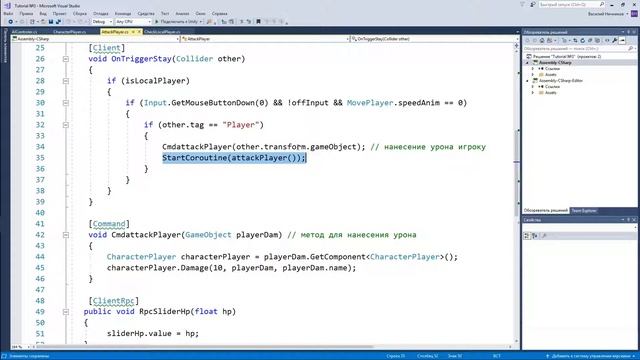Click the notifications flag icon in title bar
This screenshot has width=640, height=360.
tap(522, 4)
